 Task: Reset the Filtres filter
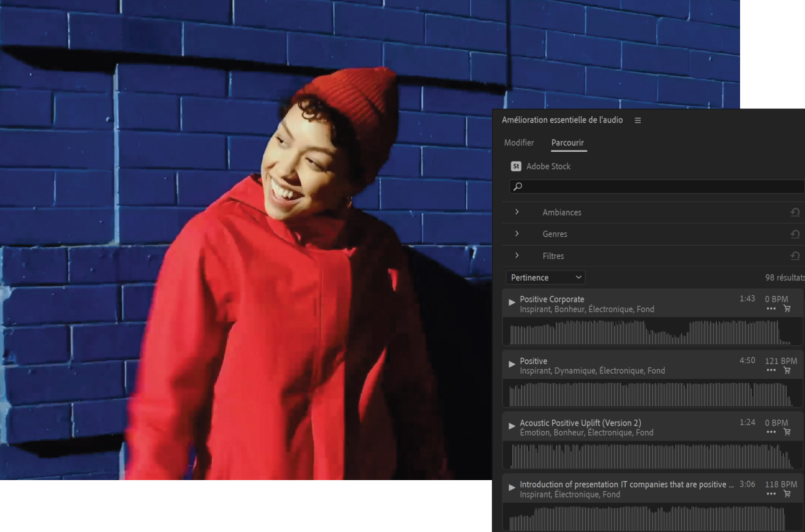795,256
